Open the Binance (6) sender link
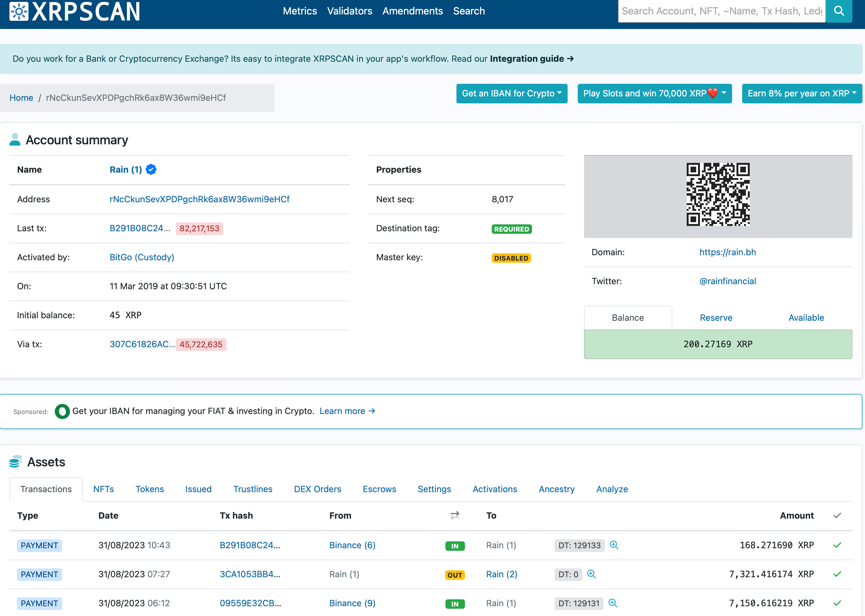 (x=352, y=545)
